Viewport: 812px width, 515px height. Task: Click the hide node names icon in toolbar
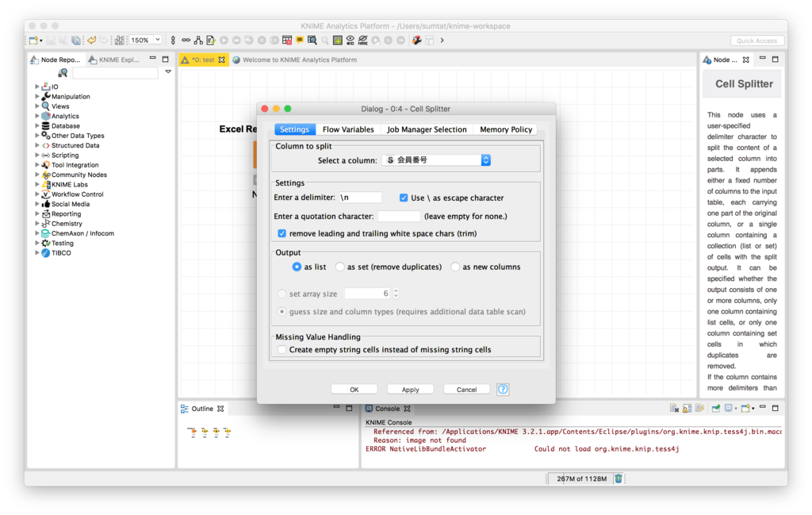(x=362, y=40)
